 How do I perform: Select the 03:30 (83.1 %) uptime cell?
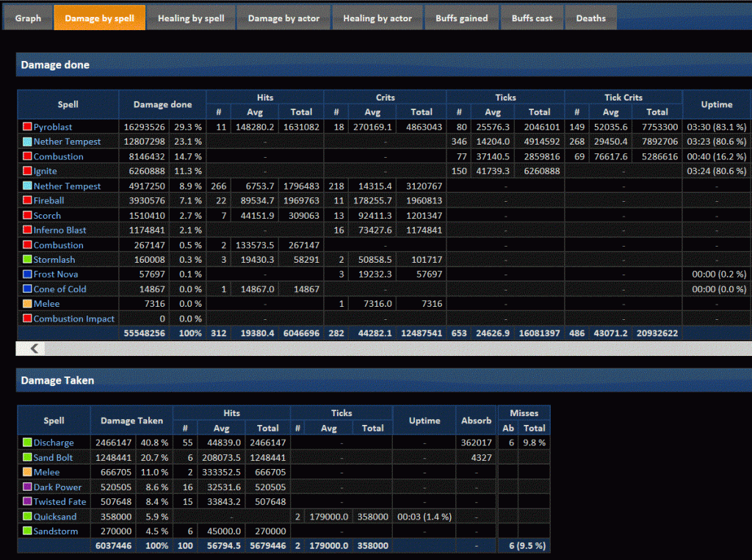[x=717, y=127]
